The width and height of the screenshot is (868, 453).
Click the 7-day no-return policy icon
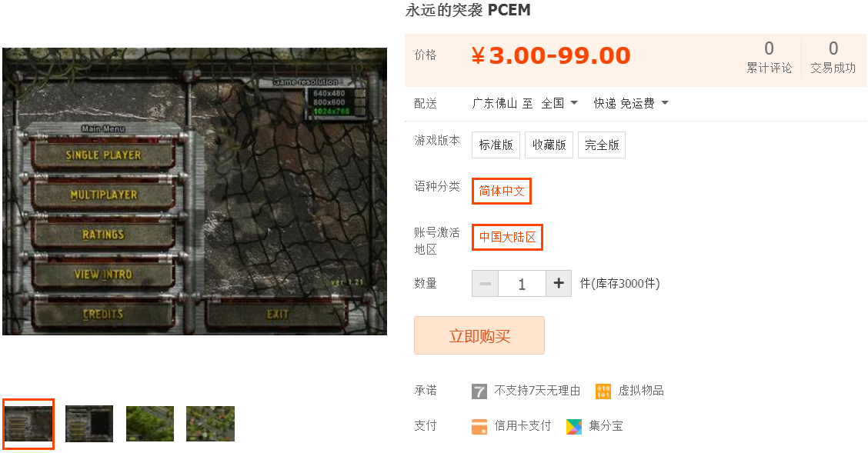point(479,391)
